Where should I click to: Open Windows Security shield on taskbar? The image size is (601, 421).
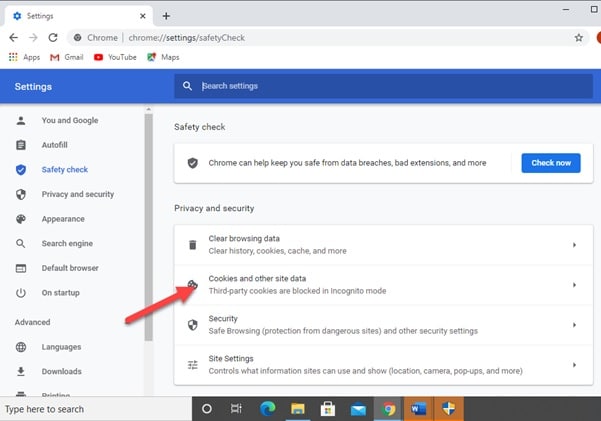448,409
